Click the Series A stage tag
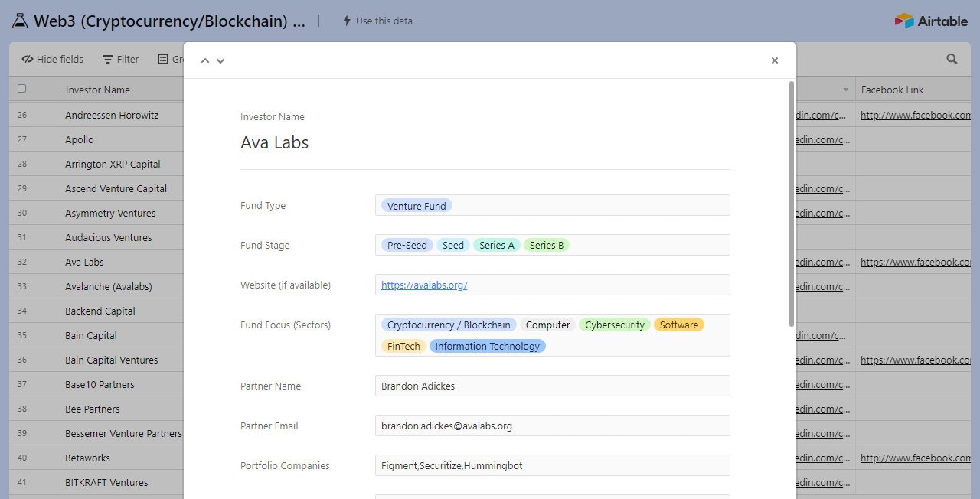Viewport: 980px width, 499px height. (x=497, y=245)
